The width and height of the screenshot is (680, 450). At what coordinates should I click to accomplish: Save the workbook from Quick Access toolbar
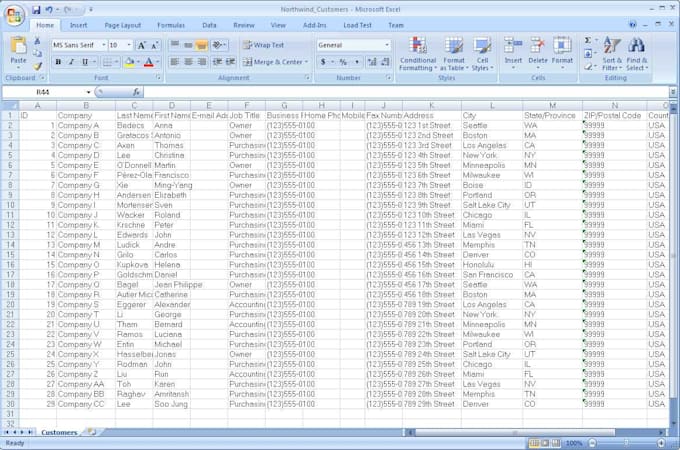point(36,10)
